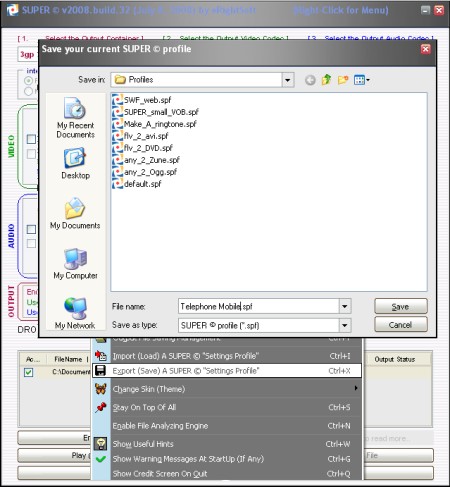Viewport: 450px width, 487px height.
Task: Select the SUPER_small_VOB.spf file
Action: coord(161,112)
